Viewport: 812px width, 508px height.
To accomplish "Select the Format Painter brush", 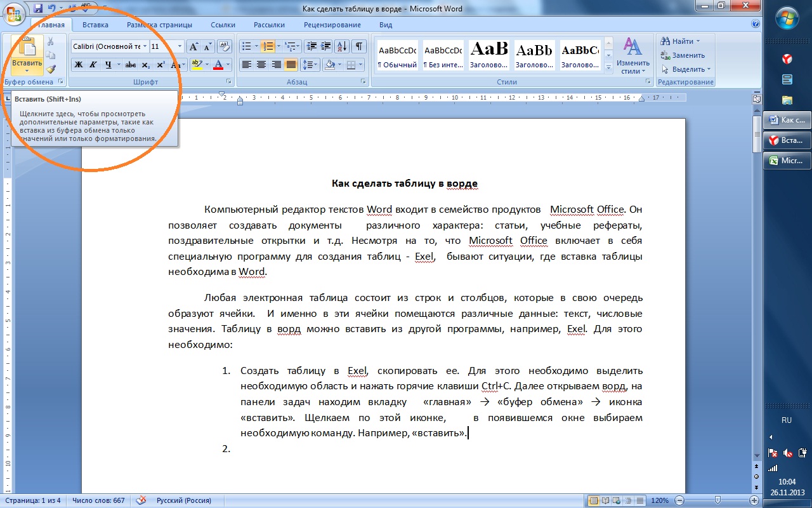I will pos(51,69).
